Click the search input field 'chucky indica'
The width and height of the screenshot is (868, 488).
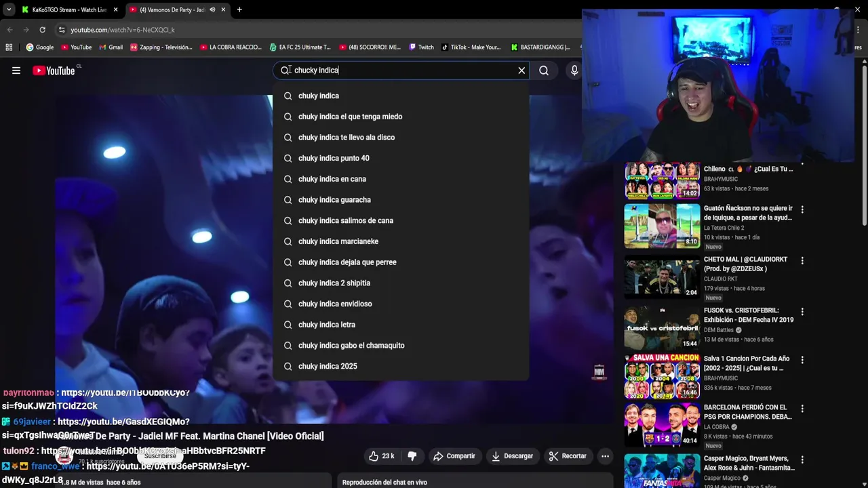[x=400, y=70]
